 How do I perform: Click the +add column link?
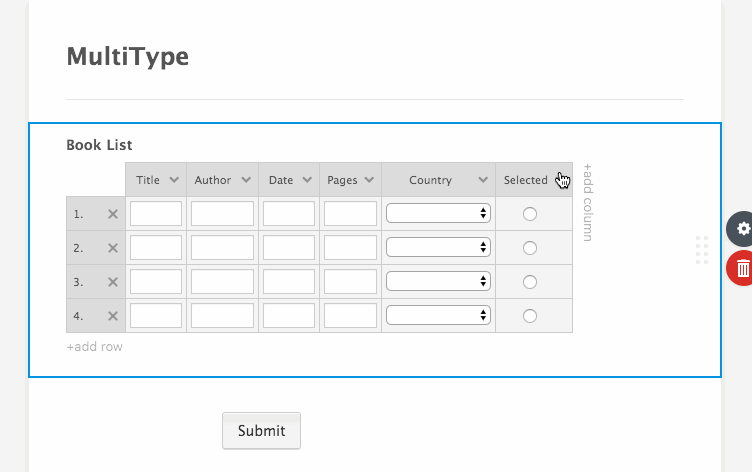click(x=588, y=202)
